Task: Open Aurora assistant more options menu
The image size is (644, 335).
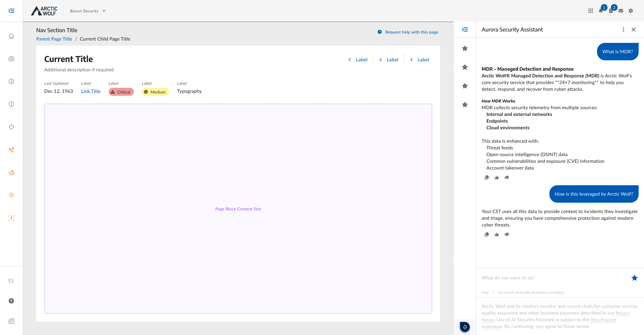Action: (624, 29)
